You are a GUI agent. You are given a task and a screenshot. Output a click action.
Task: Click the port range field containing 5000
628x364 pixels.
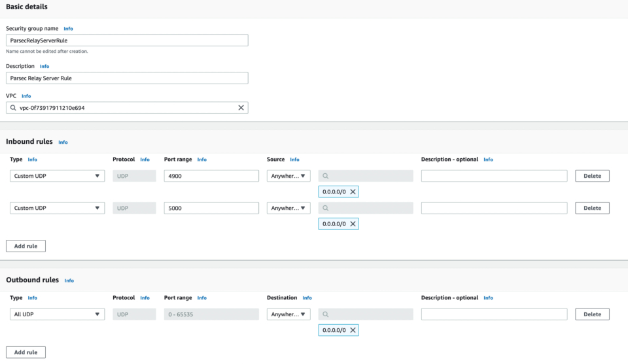click(211, 208)
